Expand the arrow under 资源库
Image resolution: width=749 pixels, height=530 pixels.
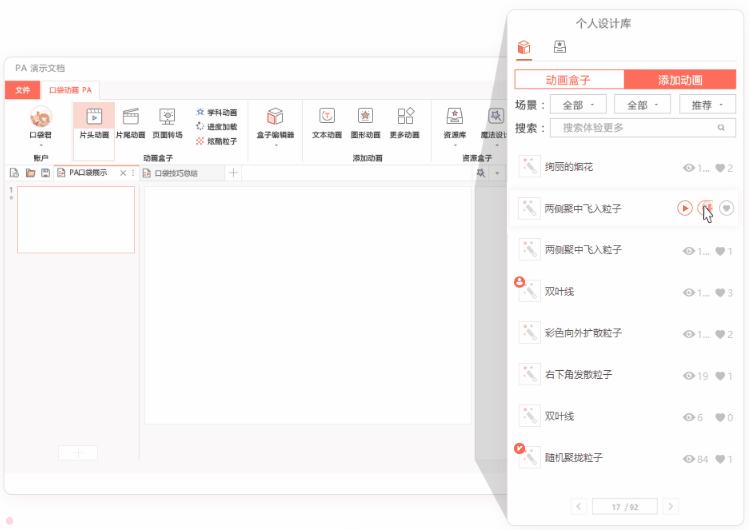click(x=455, y=145)
